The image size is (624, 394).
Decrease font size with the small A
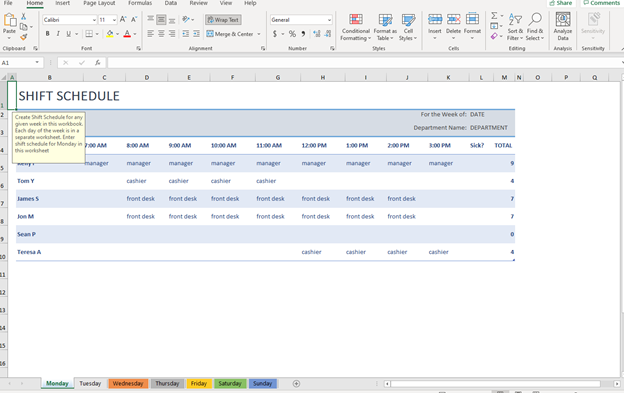134,20
